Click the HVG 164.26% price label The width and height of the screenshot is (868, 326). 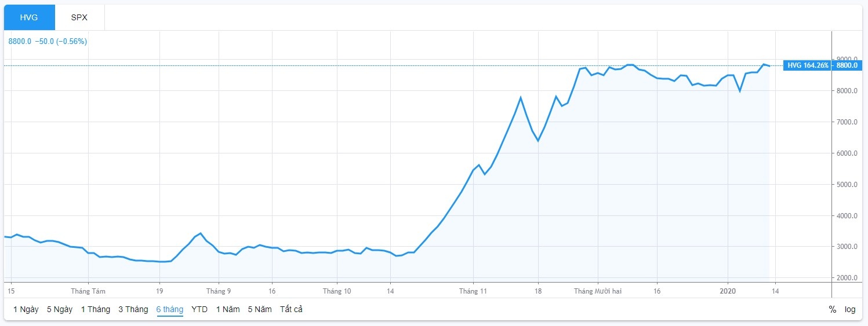coord(807,65)
